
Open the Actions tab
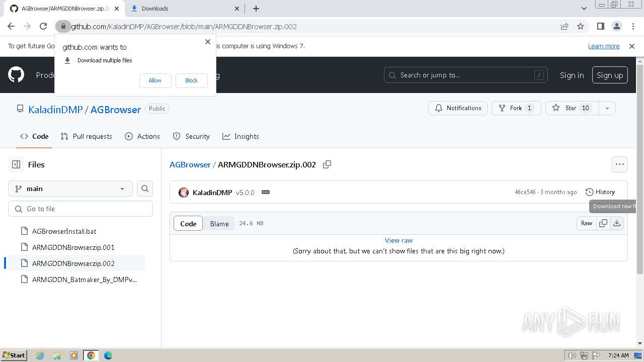coord(142,136)
